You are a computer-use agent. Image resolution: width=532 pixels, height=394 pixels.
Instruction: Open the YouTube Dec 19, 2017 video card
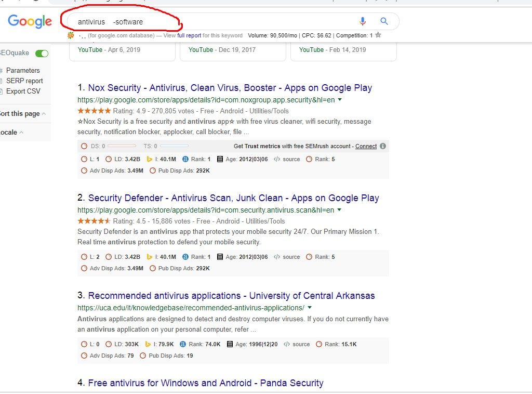233,51
